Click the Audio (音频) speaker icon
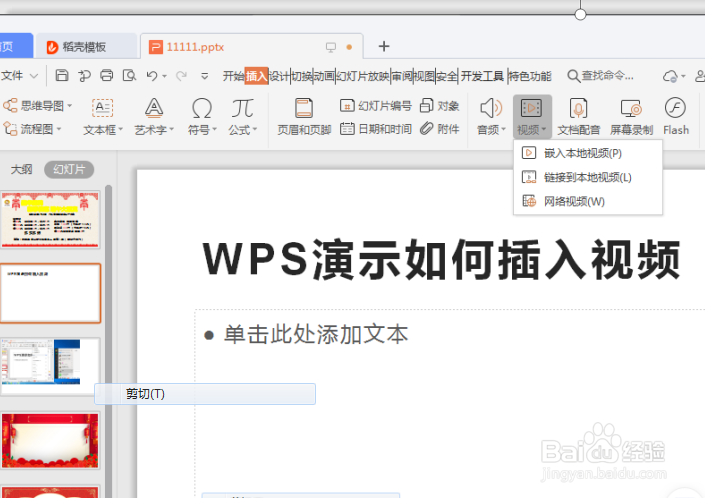Screen dimensions: 705x498 491,108
